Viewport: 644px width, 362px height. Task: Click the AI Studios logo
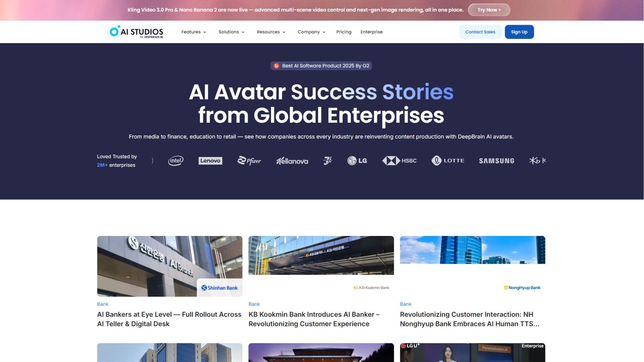(136, 32)
